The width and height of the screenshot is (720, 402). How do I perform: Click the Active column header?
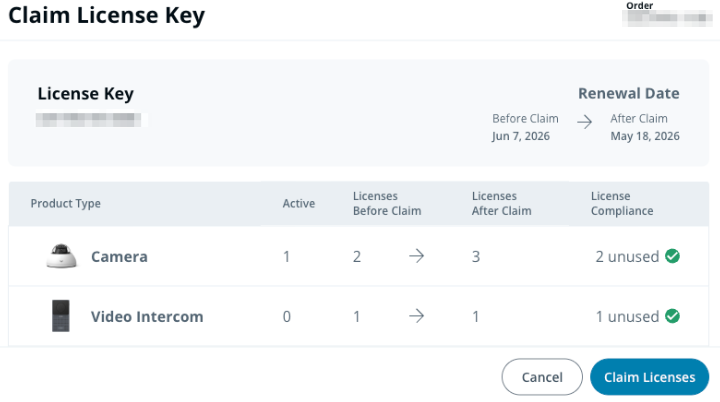pyautogui.click(x=298, y=204)
